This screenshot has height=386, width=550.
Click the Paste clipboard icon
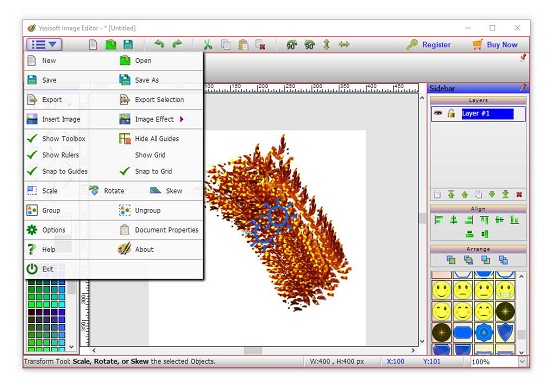click(243, 45)
